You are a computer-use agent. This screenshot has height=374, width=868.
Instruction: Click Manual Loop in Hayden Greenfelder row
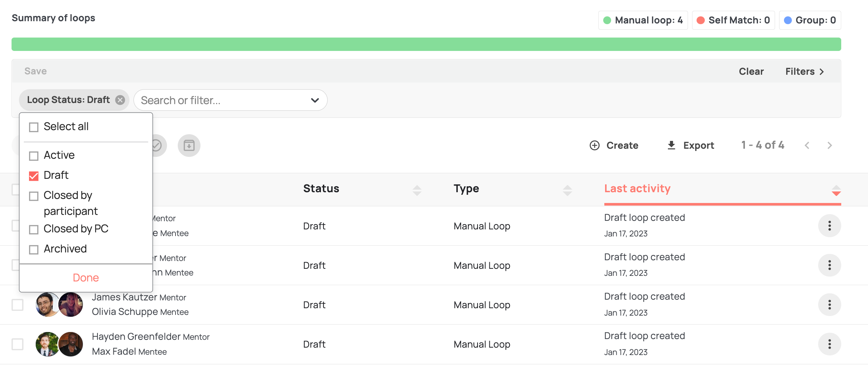coord(482,344)
